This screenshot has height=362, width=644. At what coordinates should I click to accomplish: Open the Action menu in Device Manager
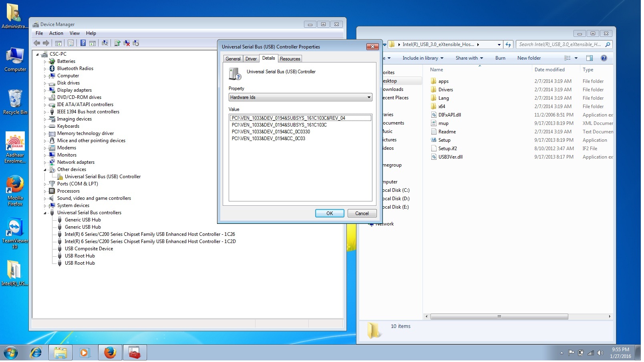tap(56, 33)
